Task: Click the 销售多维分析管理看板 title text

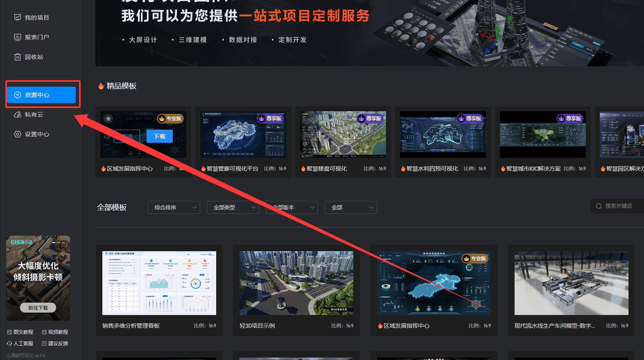Action: tap(131, 326)
